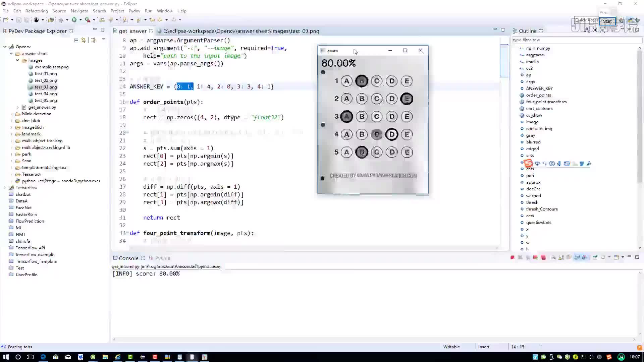Viewport: 644px width, 362px height.
Task: Expand the get_answer.py tree node
Action: (17, 107)
